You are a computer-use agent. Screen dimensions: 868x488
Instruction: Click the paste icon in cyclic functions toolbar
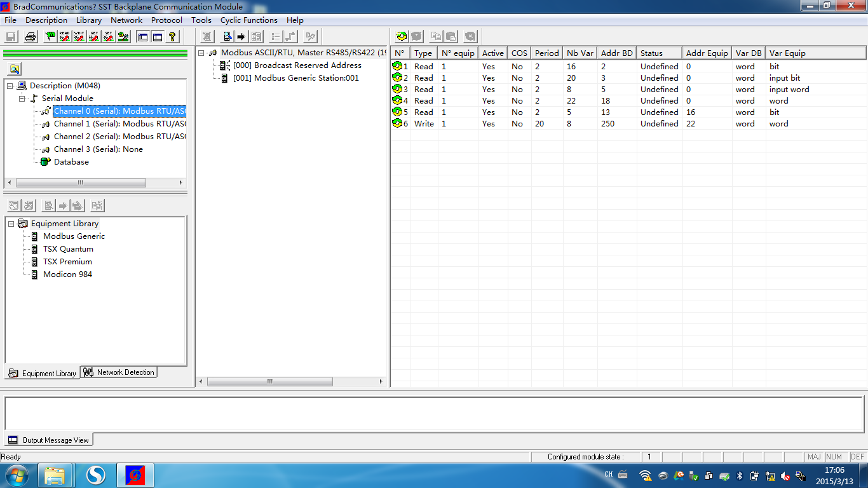[451, 37]
